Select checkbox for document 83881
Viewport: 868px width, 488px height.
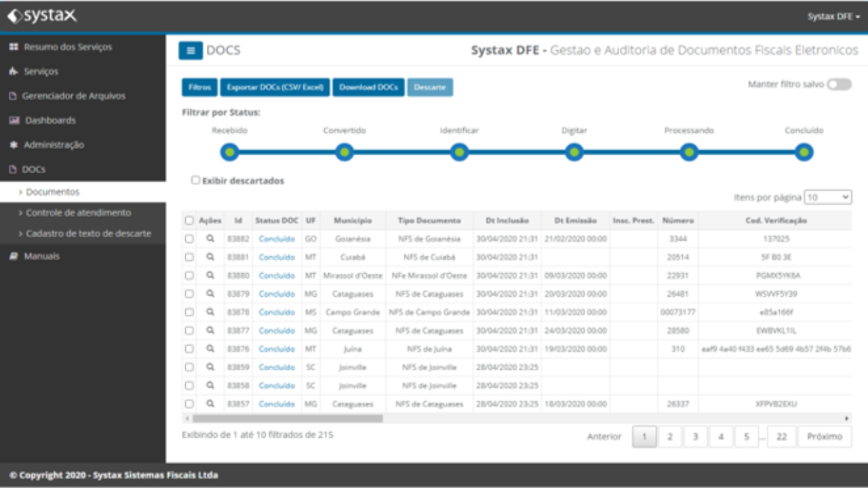pyautogui.click(x=189, y=257)
